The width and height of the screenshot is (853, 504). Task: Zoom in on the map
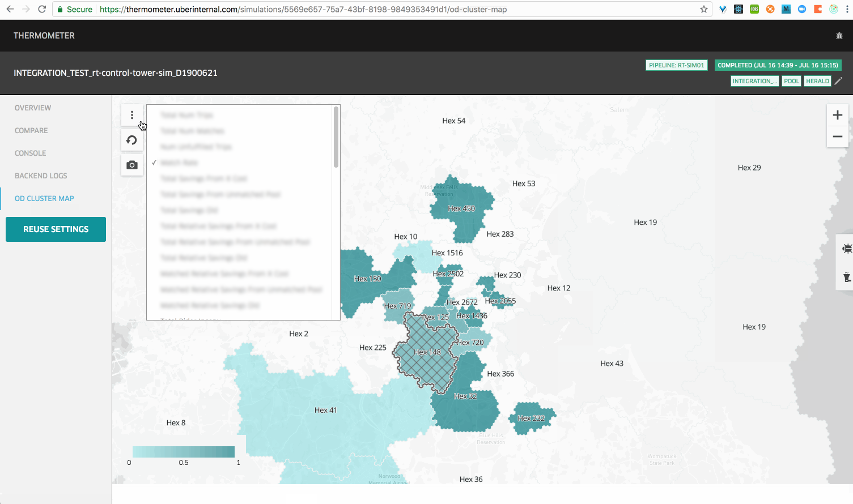837,116
